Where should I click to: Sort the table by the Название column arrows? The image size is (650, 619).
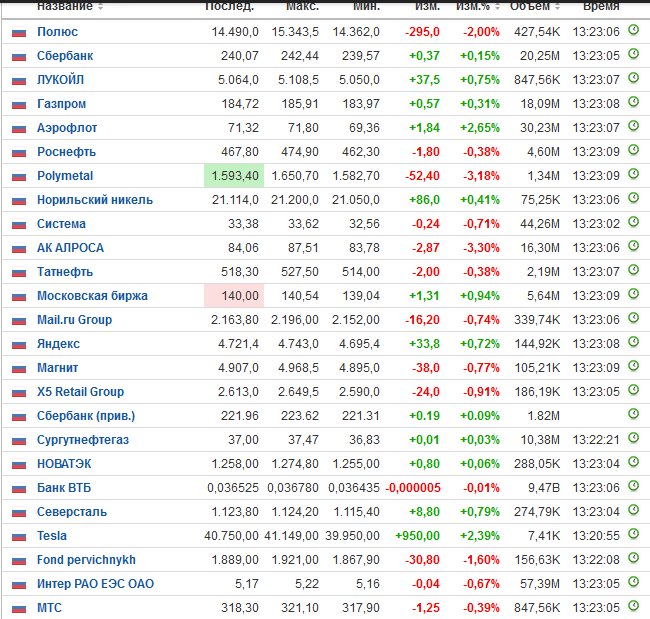(100, 6)
